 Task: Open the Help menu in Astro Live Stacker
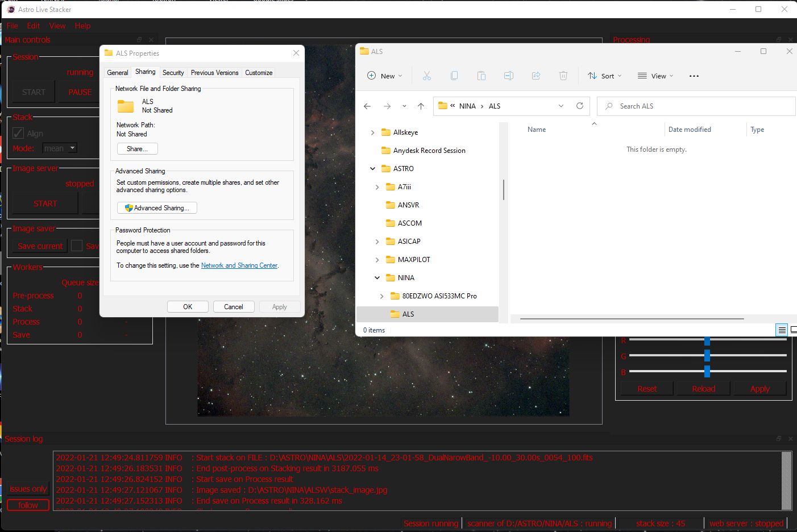tap(82, 26)
